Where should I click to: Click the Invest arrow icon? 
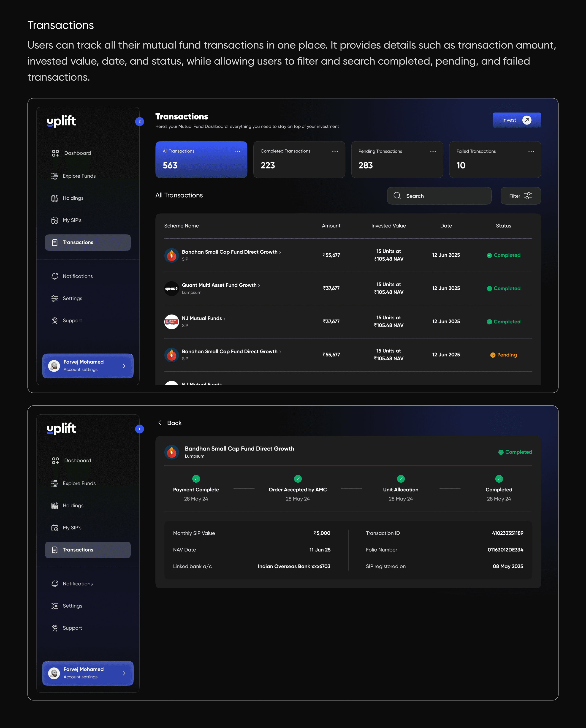(x=526, y=120)
